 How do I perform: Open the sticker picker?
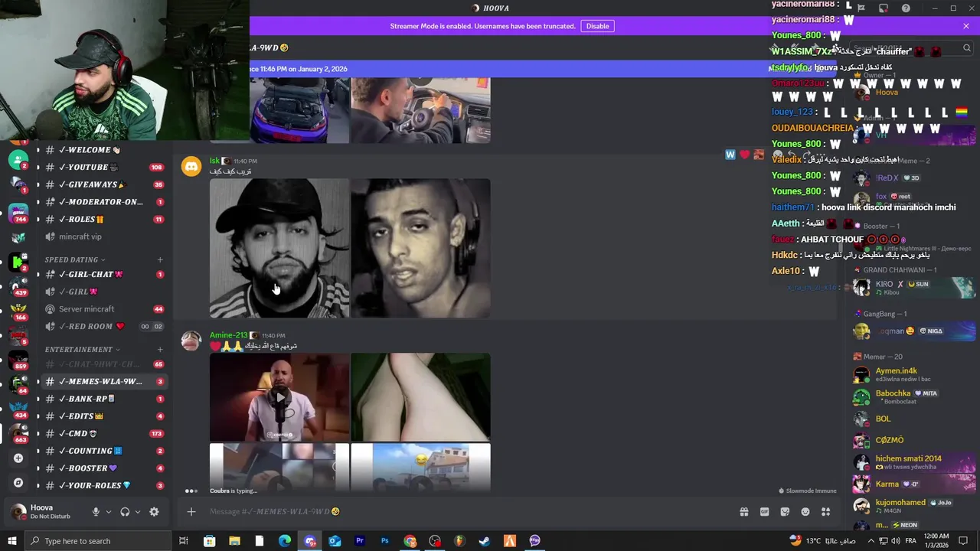pyautogui.click(x=785, y=512)
